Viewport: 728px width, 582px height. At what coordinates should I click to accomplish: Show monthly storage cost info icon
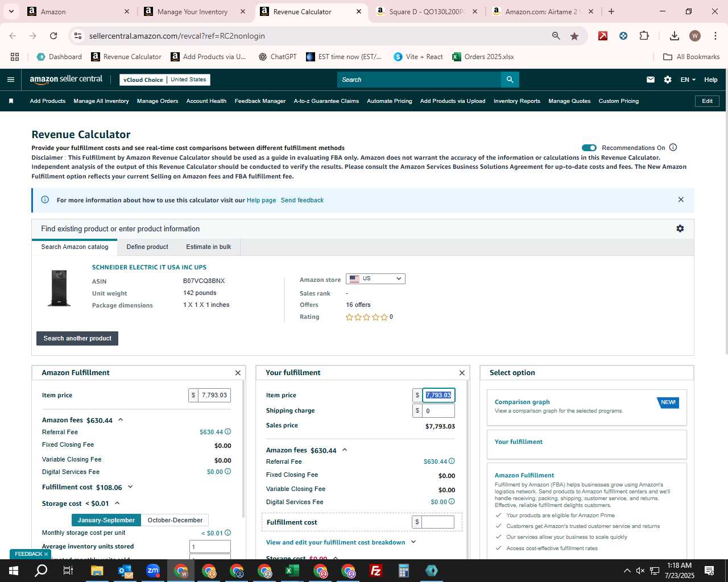pos(228,533)
